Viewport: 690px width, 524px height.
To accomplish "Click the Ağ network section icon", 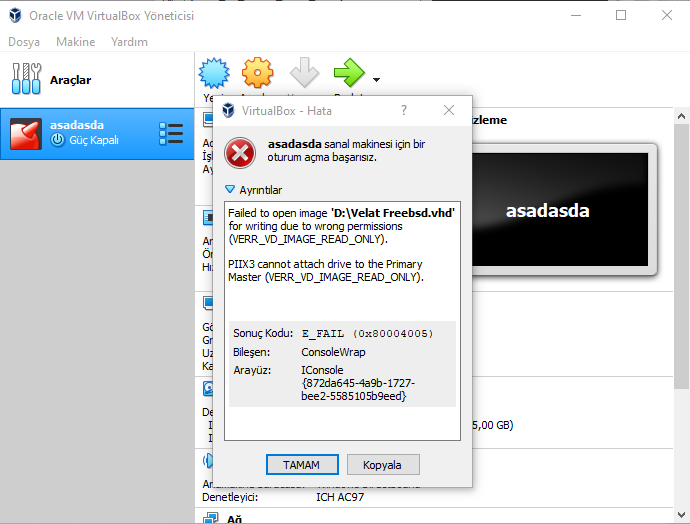I will pos(210,518).
